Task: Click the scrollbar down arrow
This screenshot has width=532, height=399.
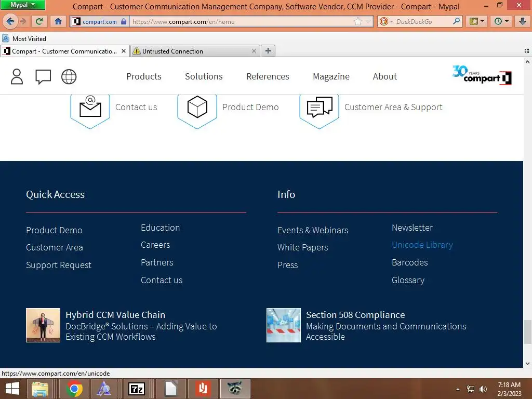Action: pos(527,363)
